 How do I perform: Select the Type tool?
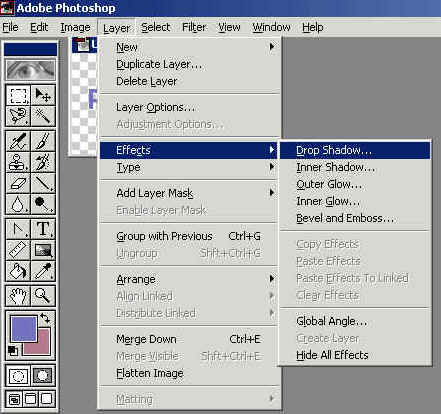[x=43, y=229]
